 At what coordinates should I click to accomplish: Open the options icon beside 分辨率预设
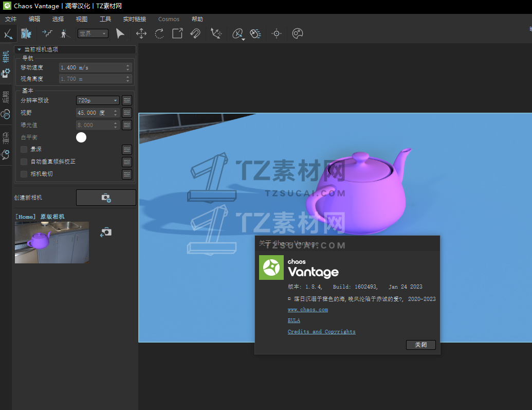tap(127, 100)
